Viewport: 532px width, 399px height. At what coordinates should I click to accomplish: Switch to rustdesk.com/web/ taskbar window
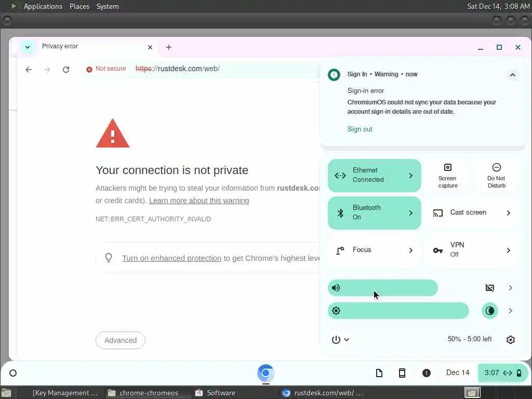324,393
